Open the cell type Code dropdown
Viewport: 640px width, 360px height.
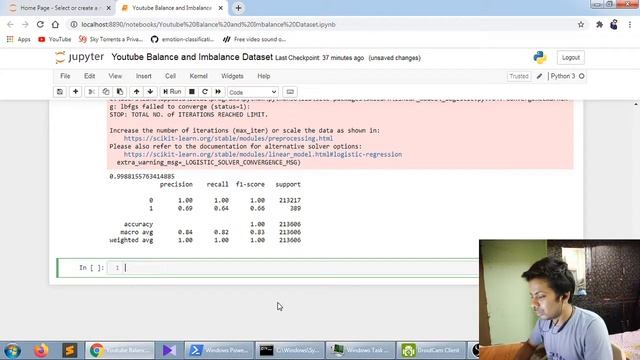[x=253, y=92]
